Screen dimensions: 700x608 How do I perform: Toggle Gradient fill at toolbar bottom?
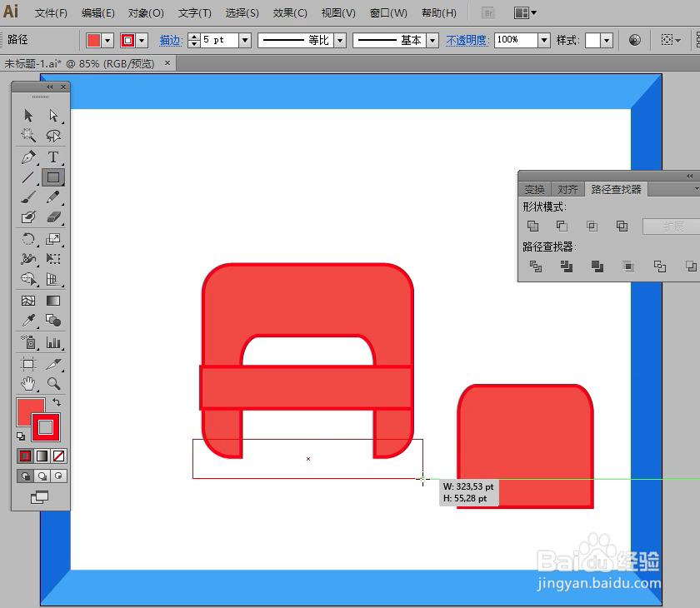(42, 456)
